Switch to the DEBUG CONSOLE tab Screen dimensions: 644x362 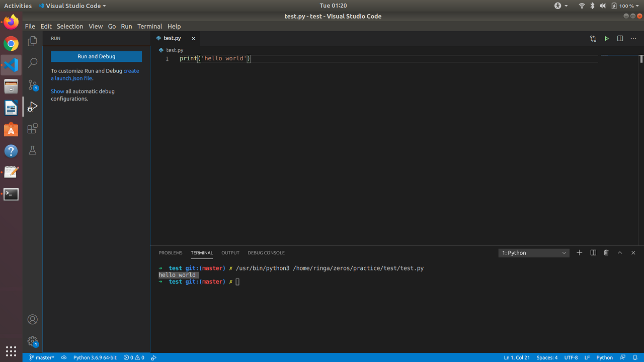click(266, 253)
